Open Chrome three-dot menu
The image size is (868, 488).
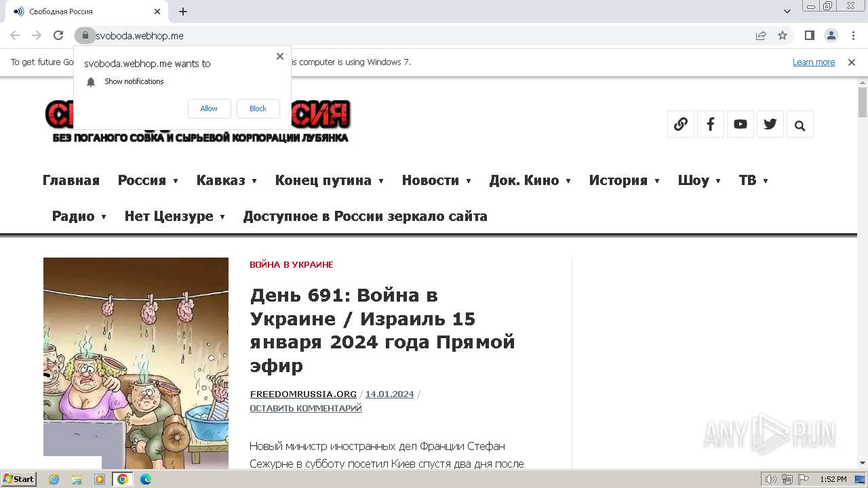coord(852,35)
